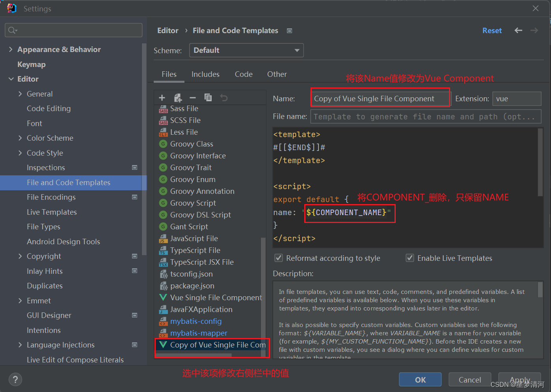
Task: Expand the General node
Action: [x=20, y=94]
